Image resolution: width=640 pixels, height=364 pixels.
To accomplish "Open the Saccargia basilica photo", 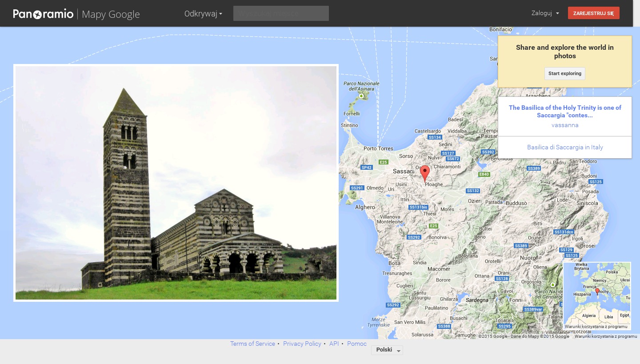I will [x=176, y=183].
